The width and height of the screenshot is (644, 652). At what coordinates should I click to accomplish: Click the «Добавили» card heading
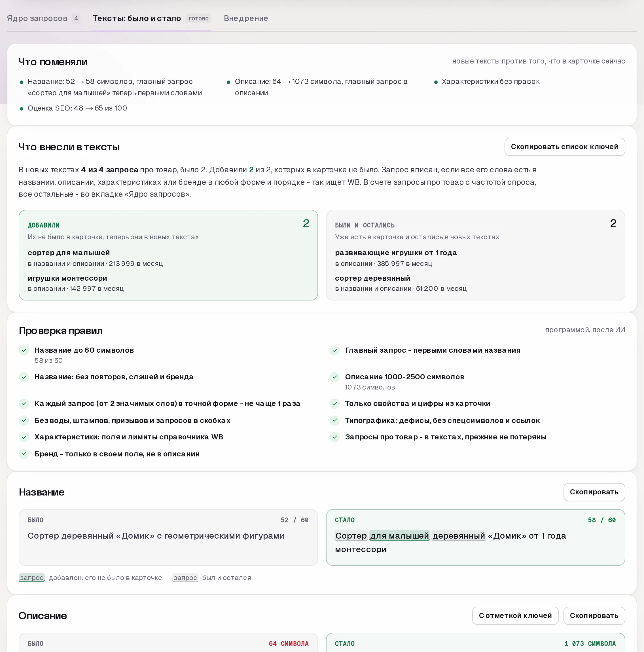44,225
